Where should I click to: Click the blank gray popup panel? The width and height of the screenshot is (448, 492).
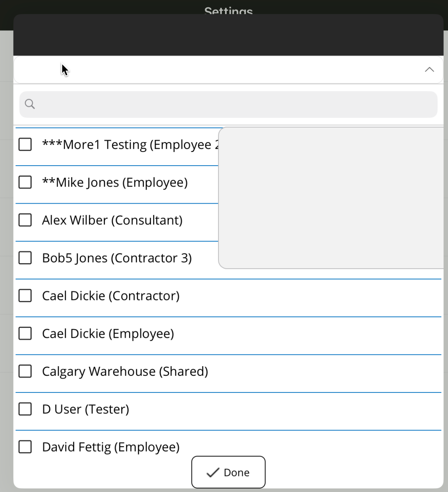coord(331,197)
